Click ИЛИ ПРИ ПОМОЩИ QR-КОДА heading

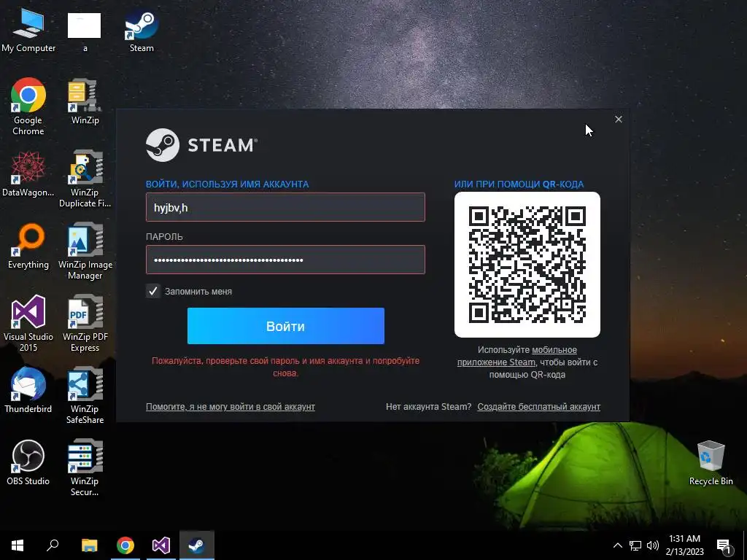[x=519, y=184]
